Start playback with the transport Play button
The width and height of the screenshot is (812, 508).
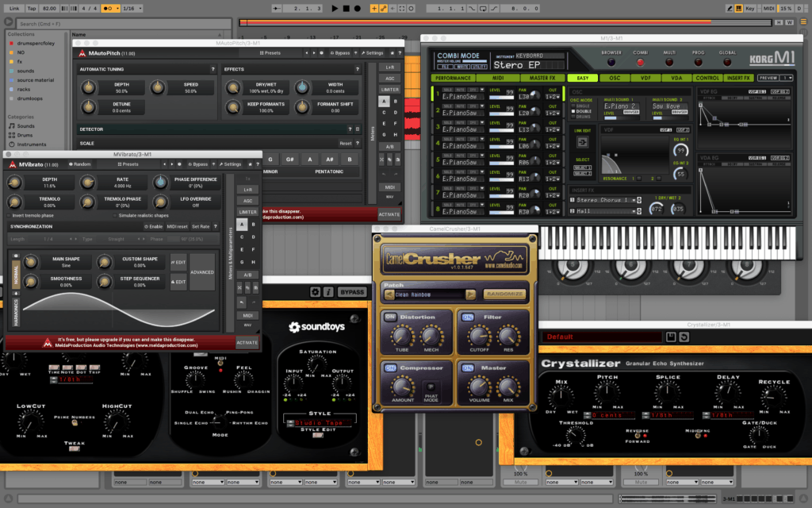point(335,8)
